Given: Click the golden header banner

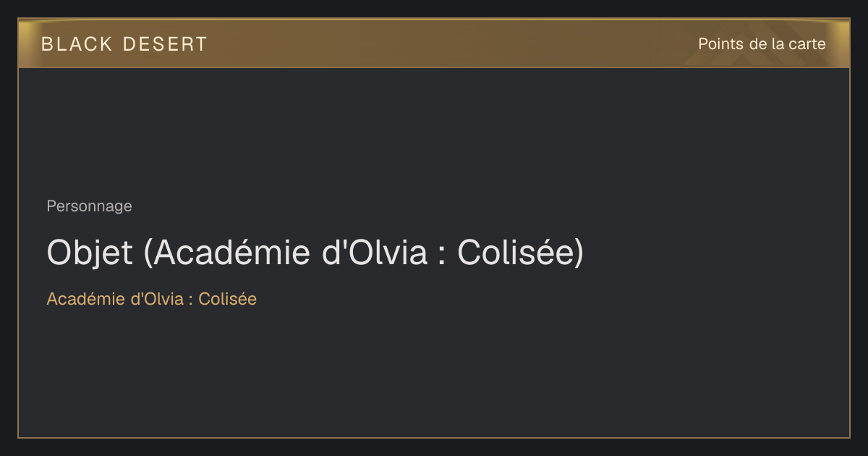Looking at the screenshot, I should [434, 43].
